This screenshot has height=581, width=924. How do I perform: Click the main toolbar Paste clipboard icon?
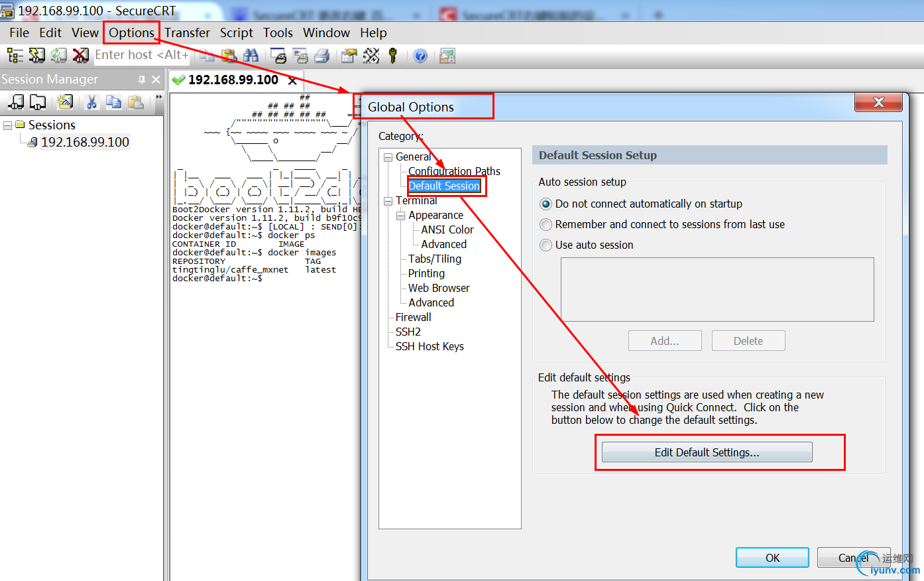pos(229,56)
